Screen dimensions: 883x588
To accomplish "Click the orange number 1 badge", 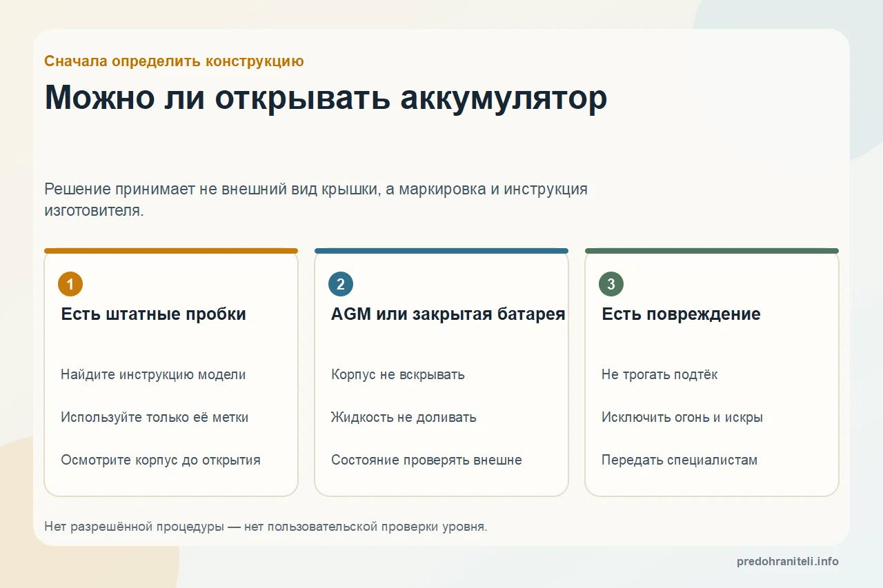I will click(x=70, y=284).
